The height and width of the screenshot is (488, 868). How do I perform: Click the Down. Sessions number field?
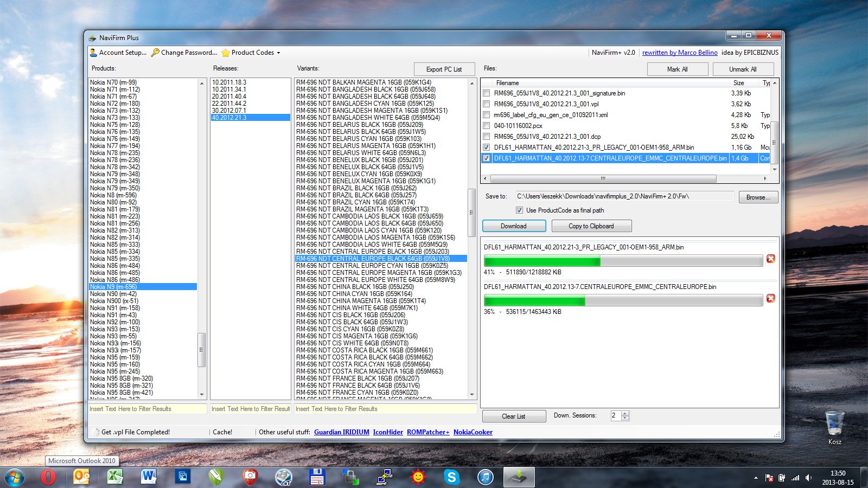(616, 416)
